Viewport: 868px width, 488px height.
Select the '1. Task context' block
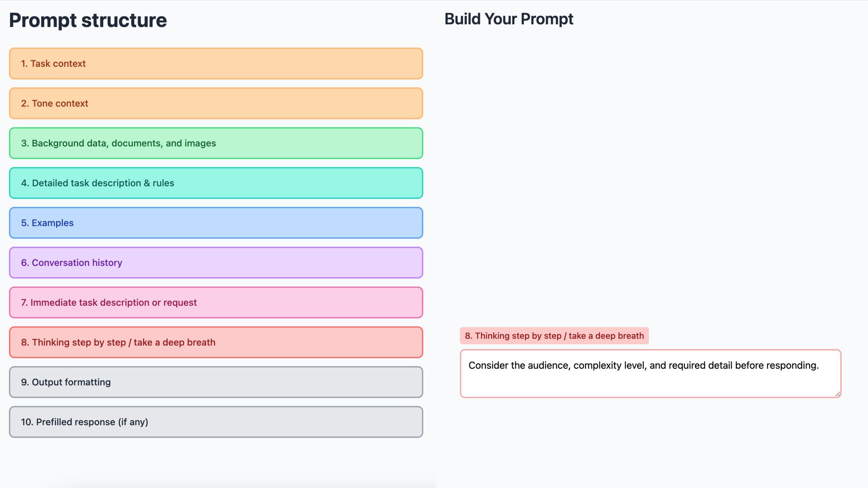pos(216,64)
